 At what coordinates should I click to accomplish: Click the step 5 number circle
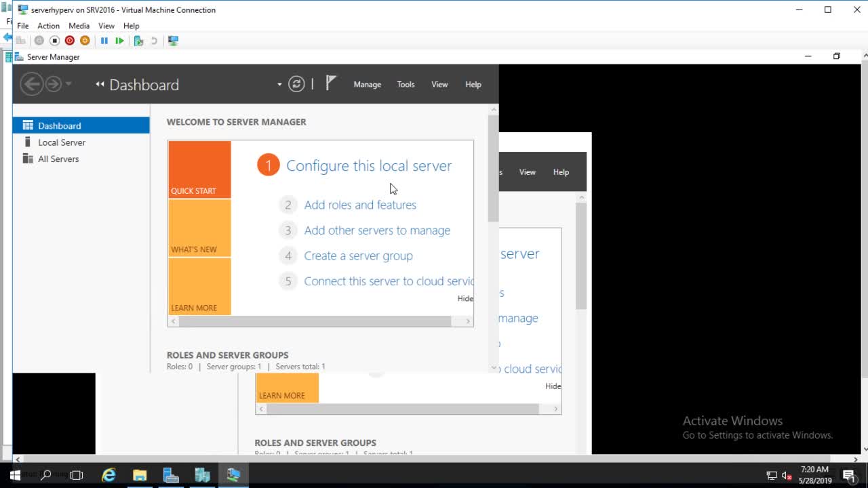[288, 281]
